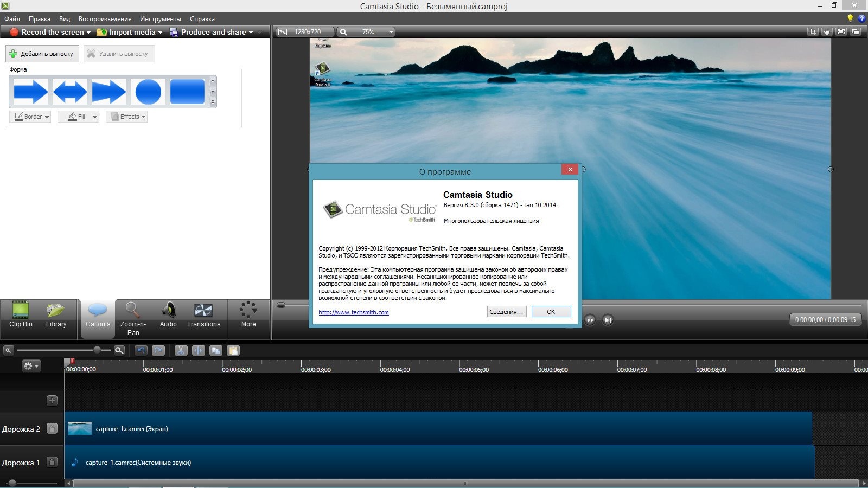The height and width of the screenshot is (488, 868).
Task: Open the techsmith.com link
Action: pyautogui.click(x=354, y=312)
